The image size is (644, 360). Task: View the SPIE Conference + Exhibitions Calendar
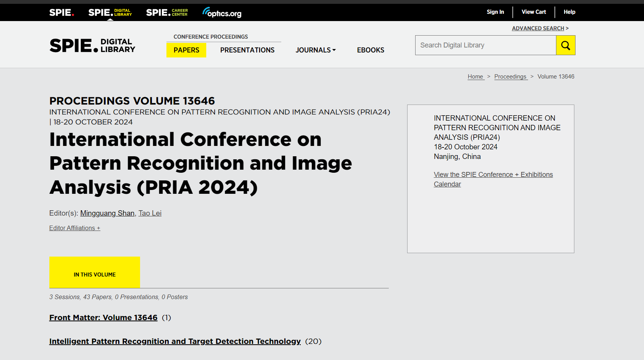[493, 179]
